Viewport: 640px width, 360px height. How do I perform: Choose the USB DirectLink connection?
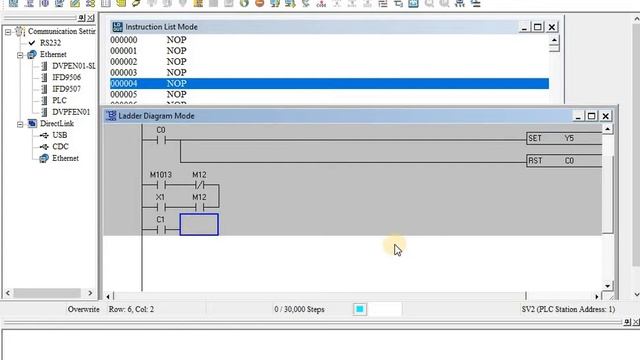coord(60,135)
